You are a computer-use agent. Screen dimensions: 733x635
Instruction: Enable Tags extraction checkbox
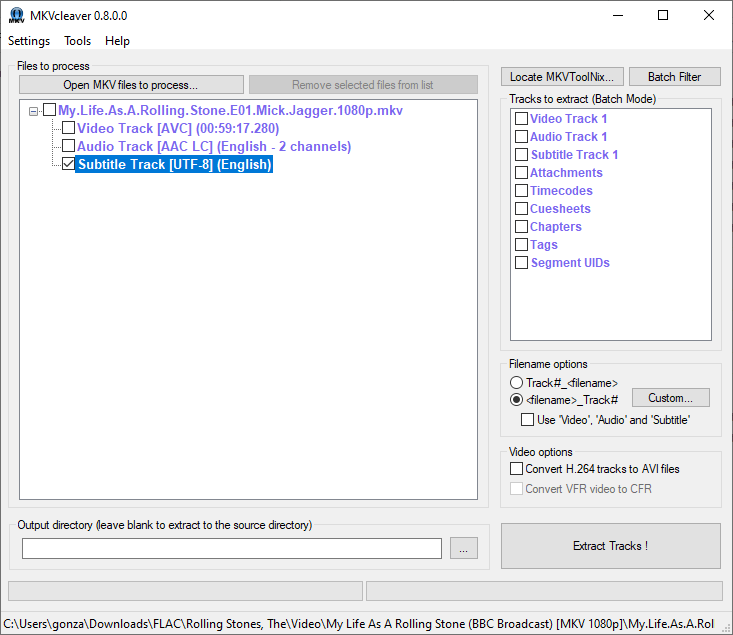[521, 245]
